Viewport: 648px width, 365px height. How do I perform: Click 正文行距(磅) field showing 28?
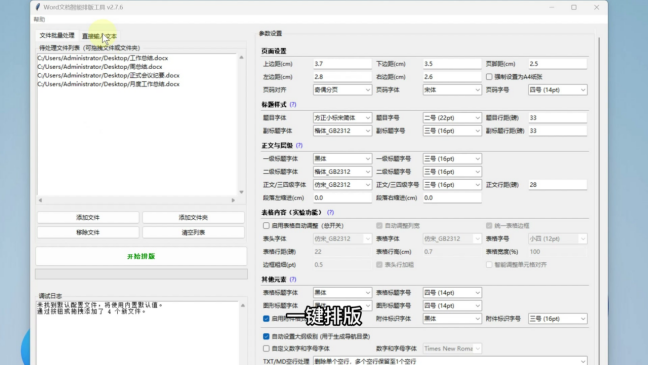coord(557,185)
